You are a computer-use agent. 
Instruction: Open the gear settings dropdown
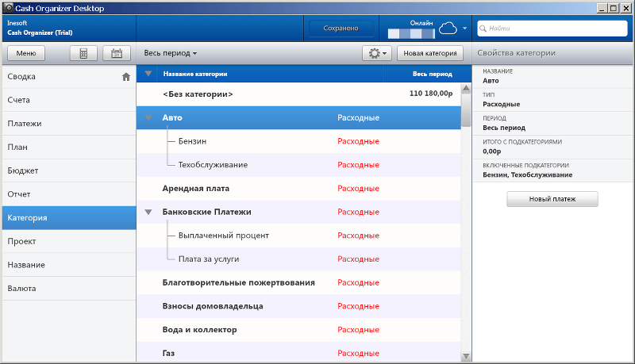[377, 53]
